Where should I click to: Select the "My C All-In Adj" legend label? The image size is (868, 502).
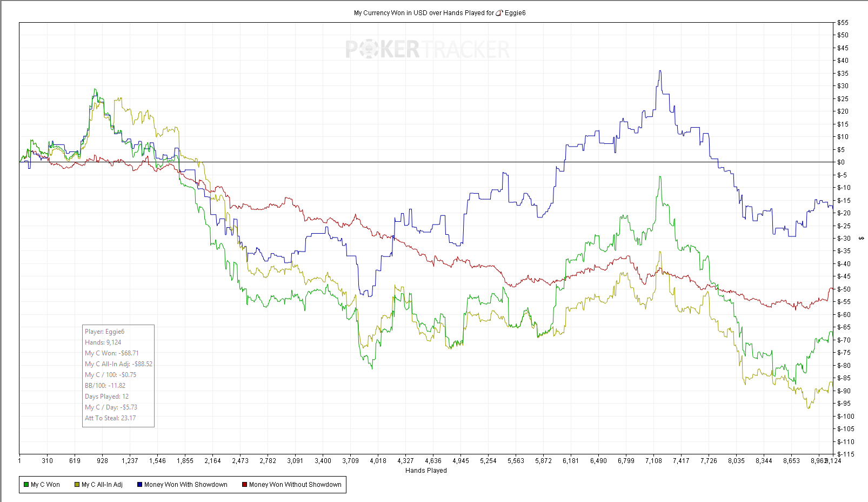click(x=102, y=485)
